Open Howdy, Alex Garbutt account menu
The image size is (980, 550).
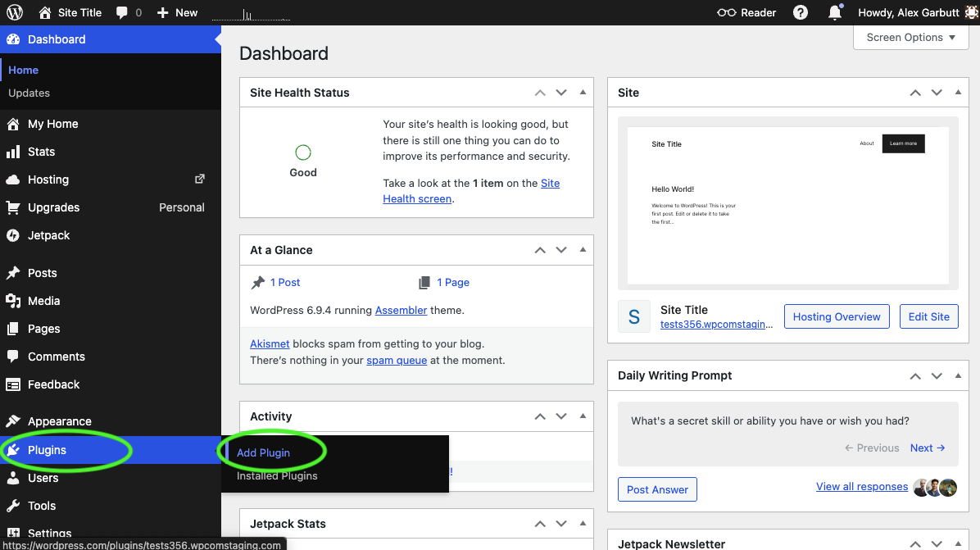pos(916,12)
